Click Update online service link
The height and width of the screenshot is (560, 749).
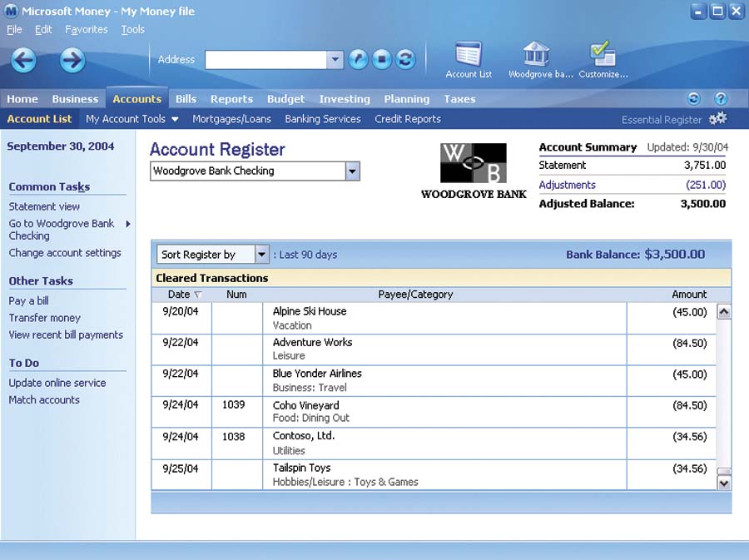[x=57, y=383]
